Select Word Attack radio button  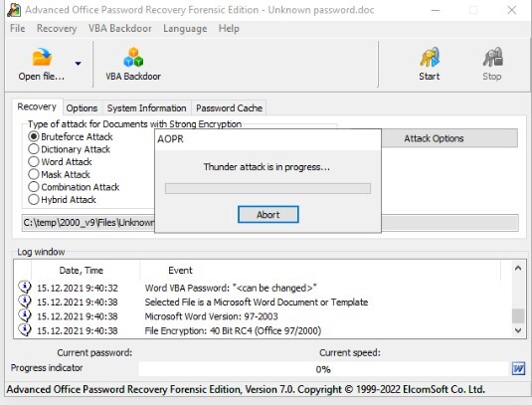(34, 161)
